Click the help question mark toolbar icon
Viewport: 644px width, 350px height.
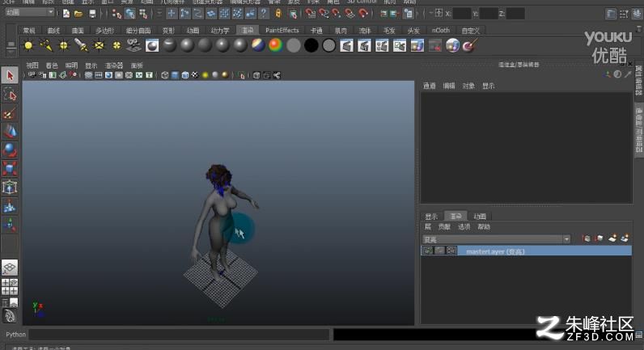(x=264, y=14)
